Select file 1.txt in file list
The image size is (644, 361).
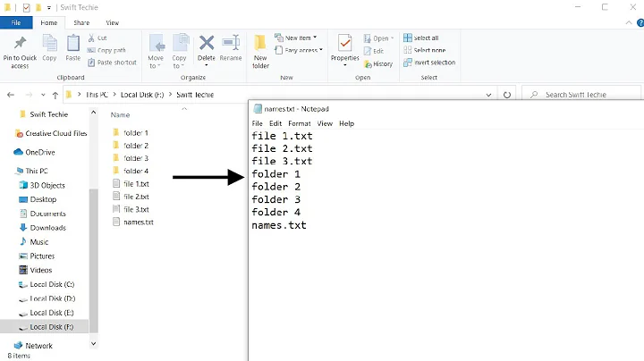(x=131, y=184)
